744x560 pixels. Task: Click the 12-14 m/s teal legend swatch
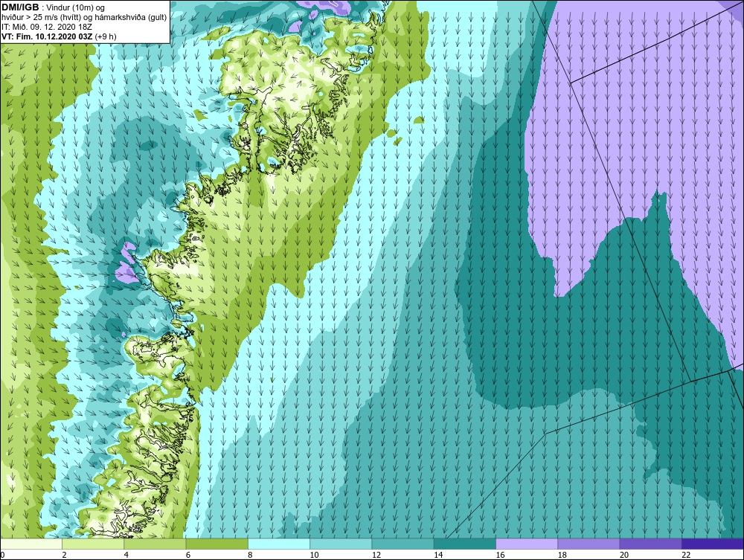point(403,544)
